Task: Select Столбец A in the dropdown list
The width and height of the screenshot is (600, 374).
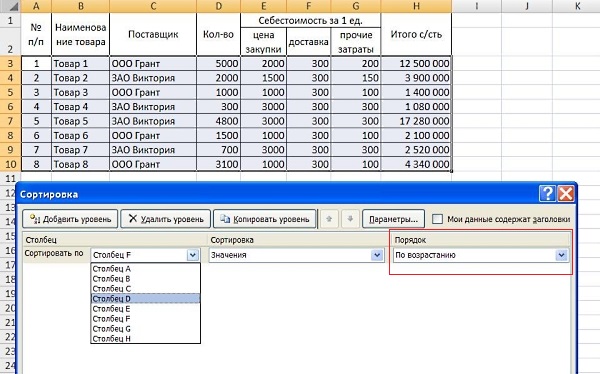Action: (145, 269)
